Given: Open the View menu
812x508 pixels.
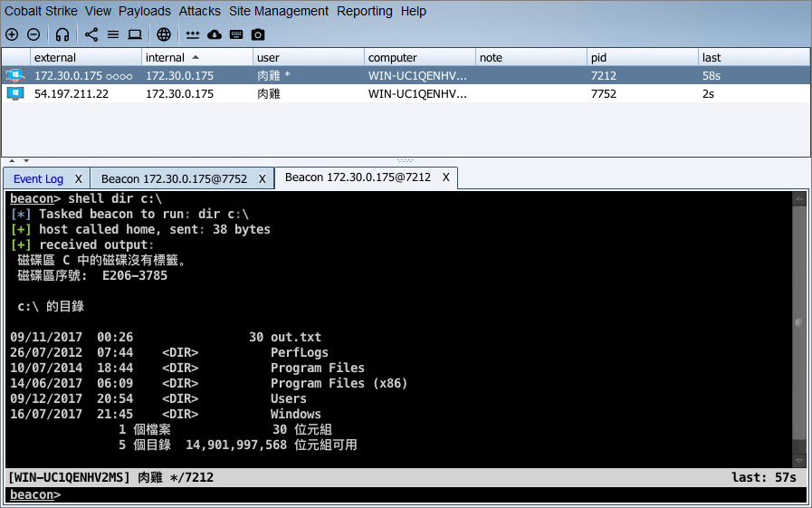Looking at the screenshot, I should pos(99,11).
